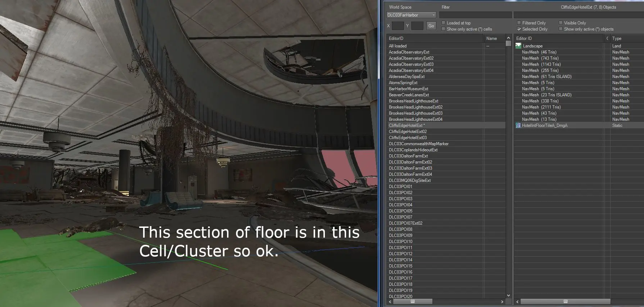Select cell AlderseaDaySpaExt
The height and width of the screenshot is (307, 644).
[446, 77]
